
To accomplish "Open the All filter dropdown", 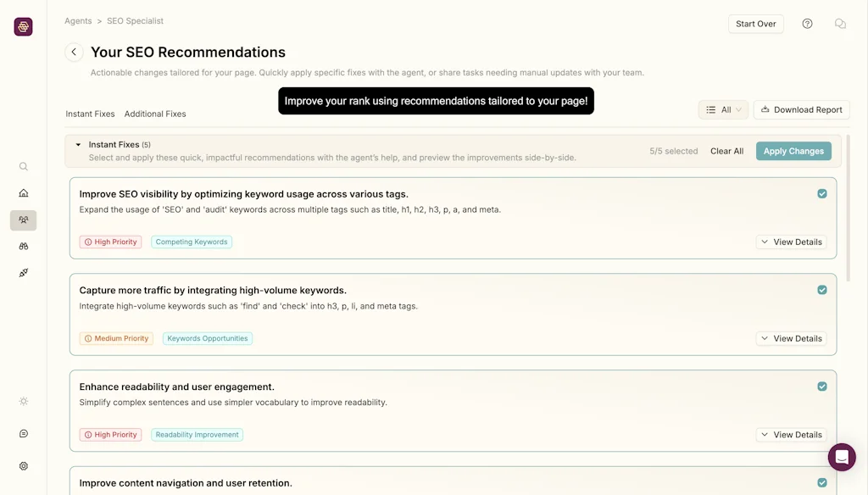I will pos(723,109).
